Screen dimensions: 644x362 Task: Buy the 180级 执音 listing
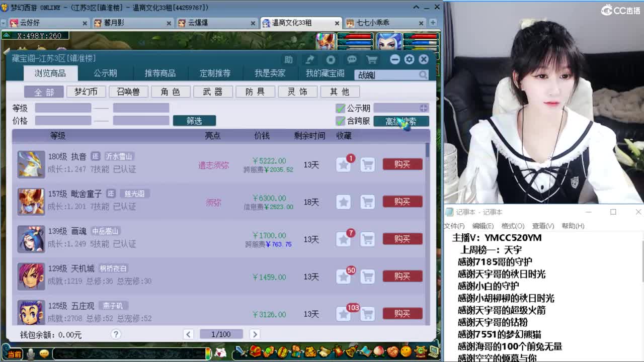click(x=403, y=164)
